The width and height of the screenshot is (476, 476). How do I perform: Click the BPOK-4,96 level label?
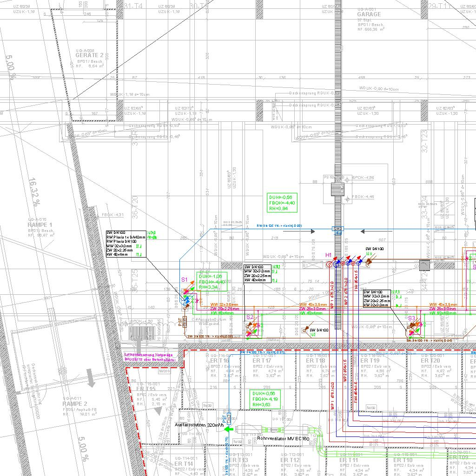363,178
